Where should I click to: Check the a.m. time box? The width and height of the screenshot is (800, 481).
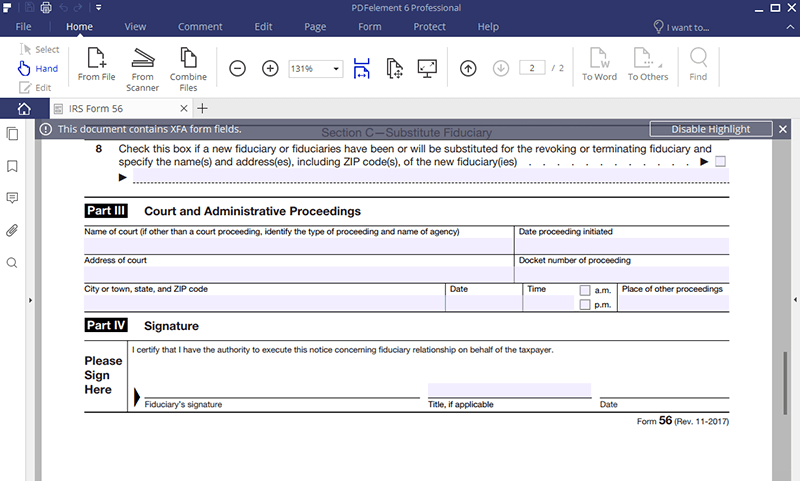(x=585, y=290)
